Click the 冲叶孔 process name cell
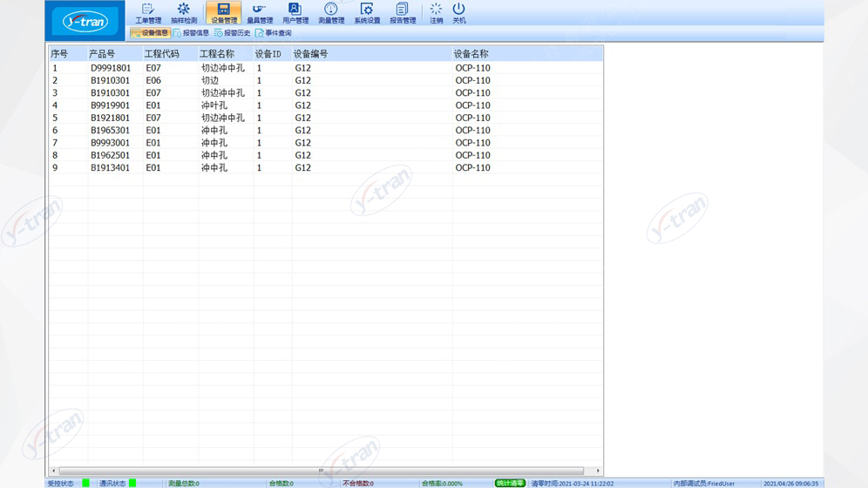Viewport: 868px width, 488px height. pyautogui.click(x=214, y=105)
